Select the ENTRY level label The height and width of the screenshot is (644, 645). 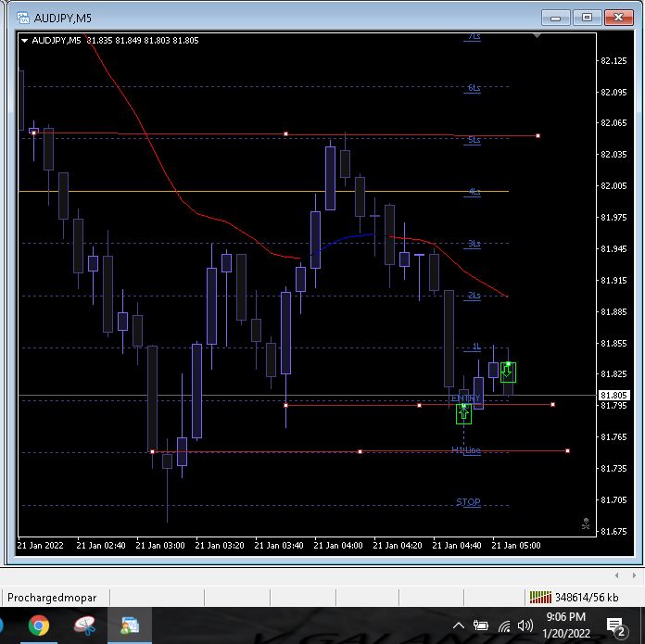pos(465,398)
